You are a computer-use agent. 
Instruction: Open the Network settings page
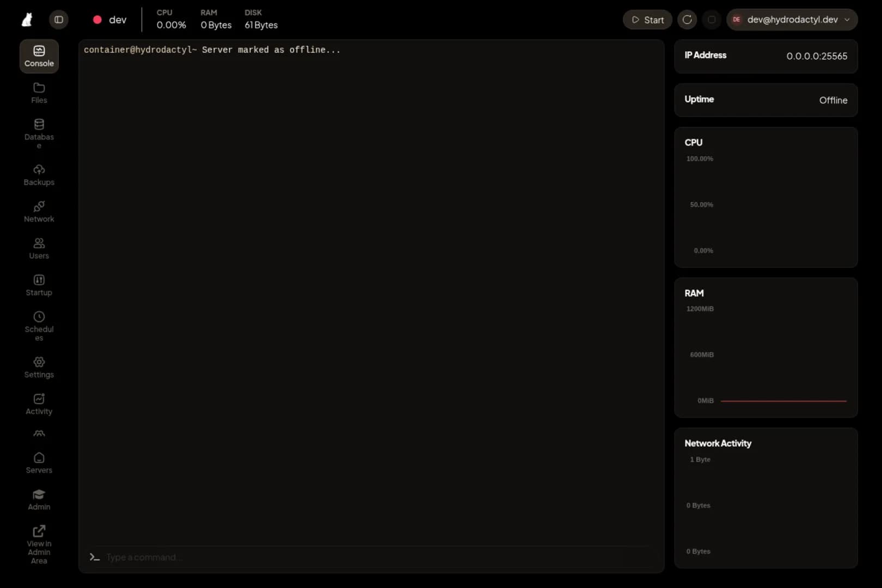click(x=39, y=212)
